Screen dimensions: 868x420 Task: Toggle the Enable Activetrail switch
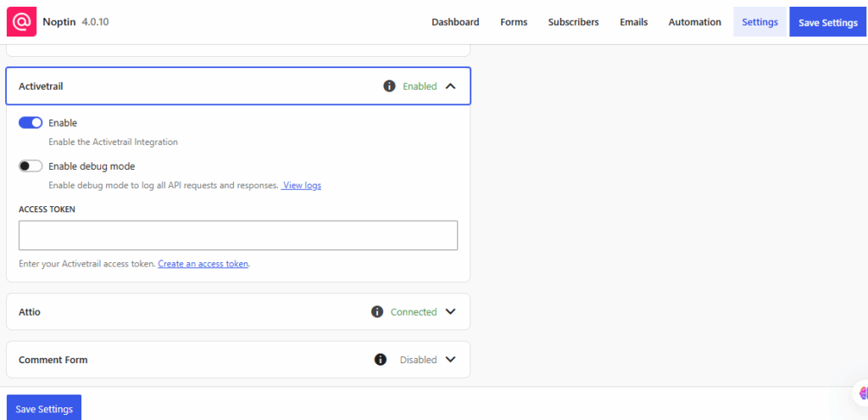click(31, 123)
